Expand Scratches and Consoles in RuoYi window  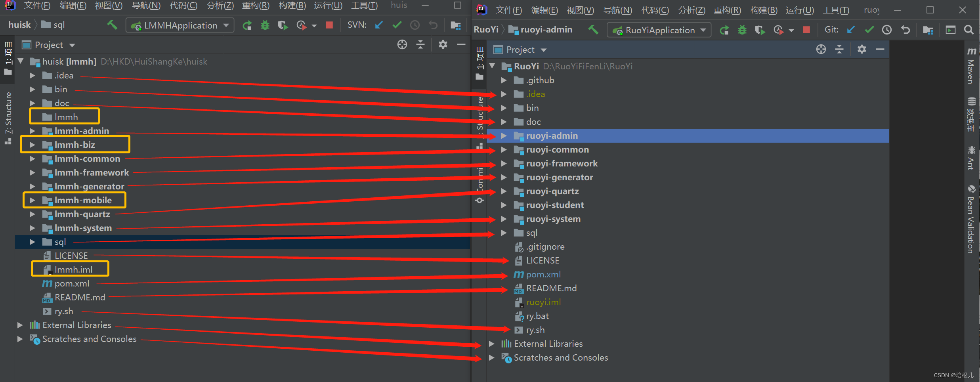491,357
